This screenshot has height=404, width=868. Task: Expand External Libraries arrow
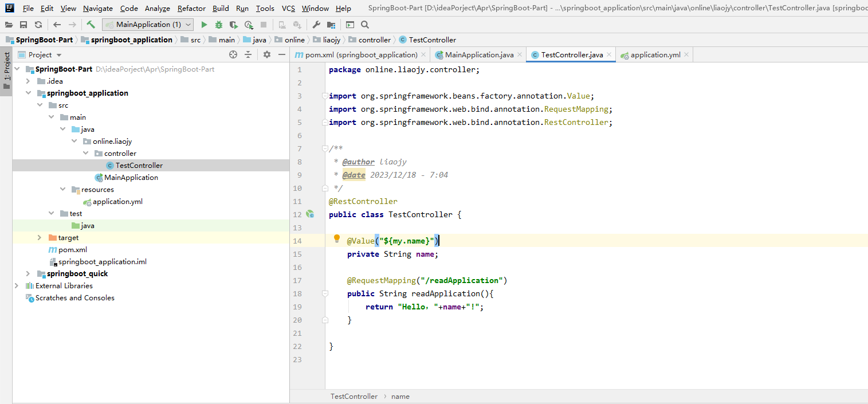point(17,285)
